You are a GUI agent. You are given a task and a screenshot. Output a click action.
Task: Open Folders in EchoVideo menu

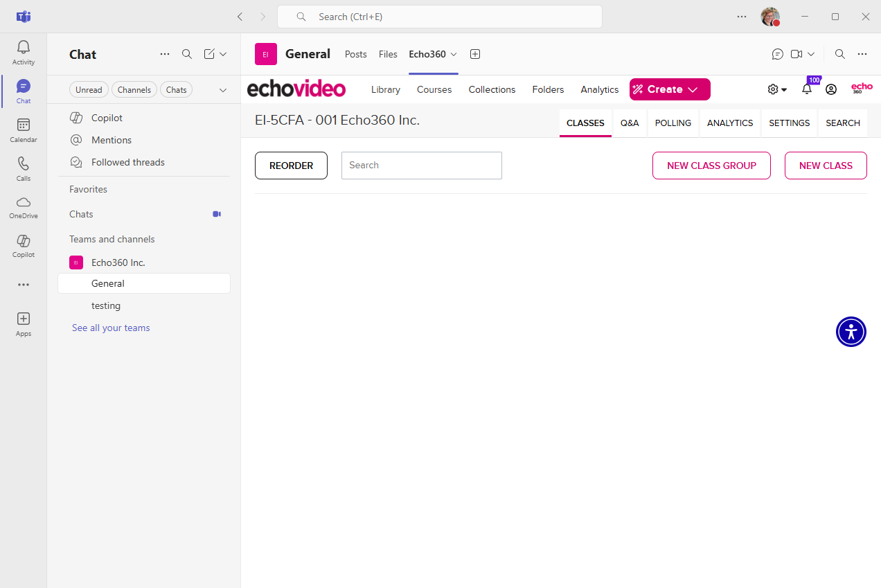point(548,89)
